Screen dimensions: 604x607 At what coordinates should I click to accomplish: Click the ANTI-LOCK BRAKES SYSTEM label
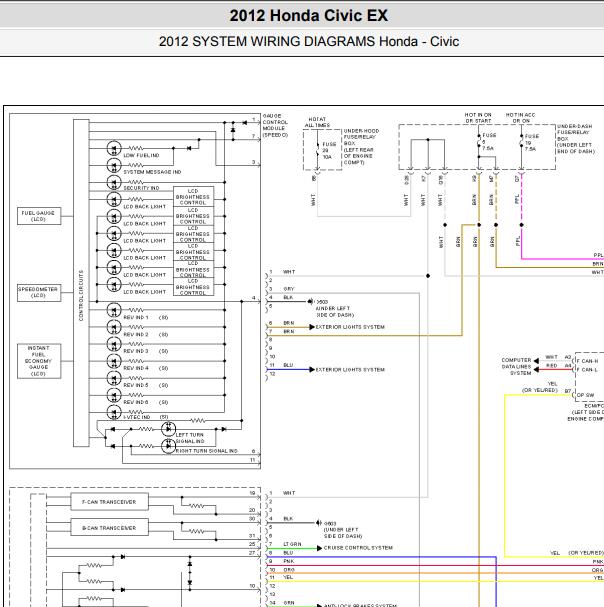tap(360, 605)
